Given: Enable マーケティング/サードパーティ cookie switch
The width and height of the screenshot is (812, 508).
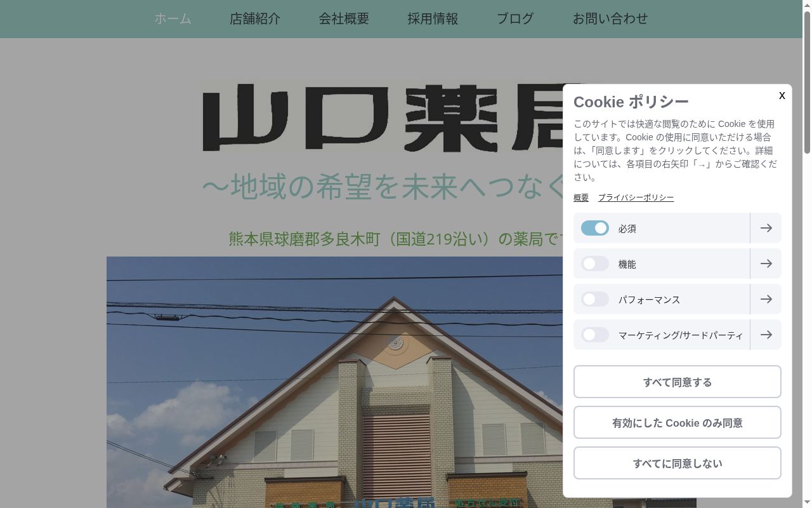Looking at the screenshot, I should click(x=595, y=335).
